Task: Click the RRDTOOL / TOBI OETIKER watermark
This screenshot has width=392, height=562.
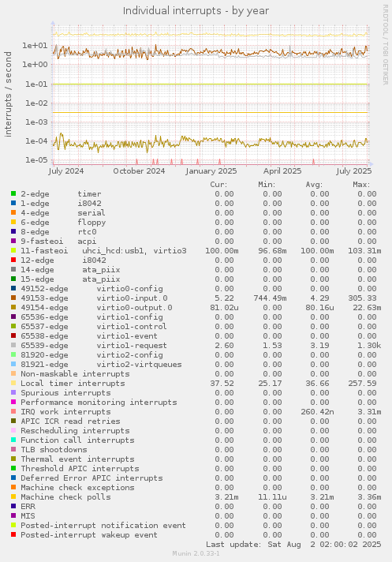Action: tap(385, 45)
